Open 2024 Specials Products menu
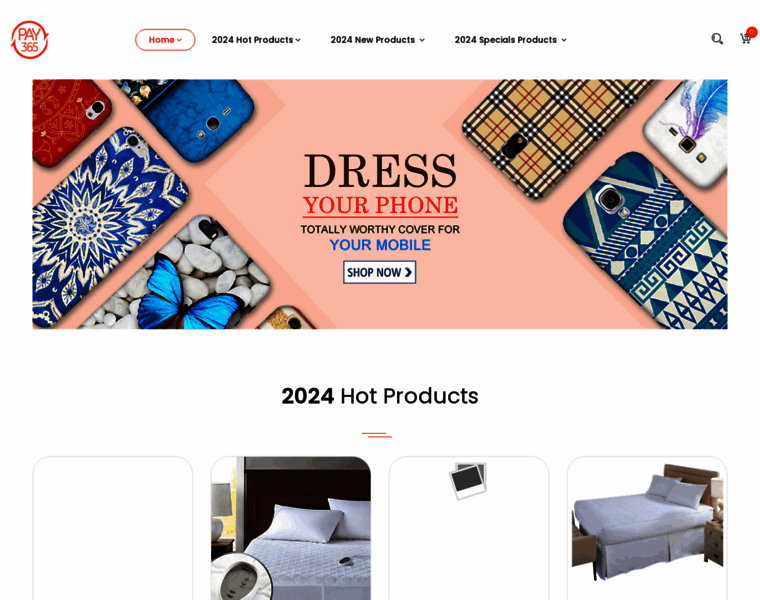The height and width of the screenshot is (600, 760). (506, 40)
